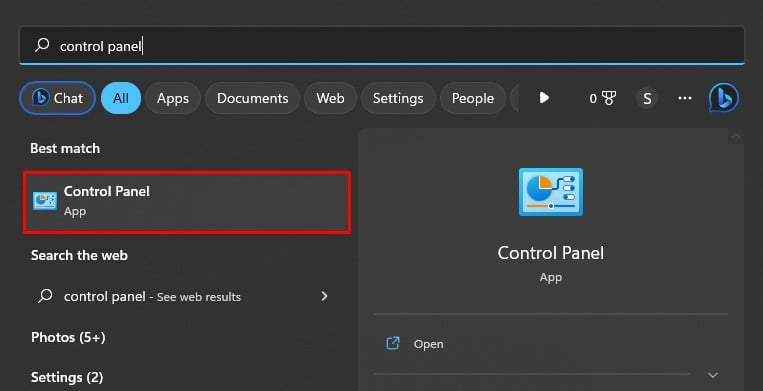Click the Bing chat icon at top right
This screenshot has height=391, width=763.
(x=724, y=98)
